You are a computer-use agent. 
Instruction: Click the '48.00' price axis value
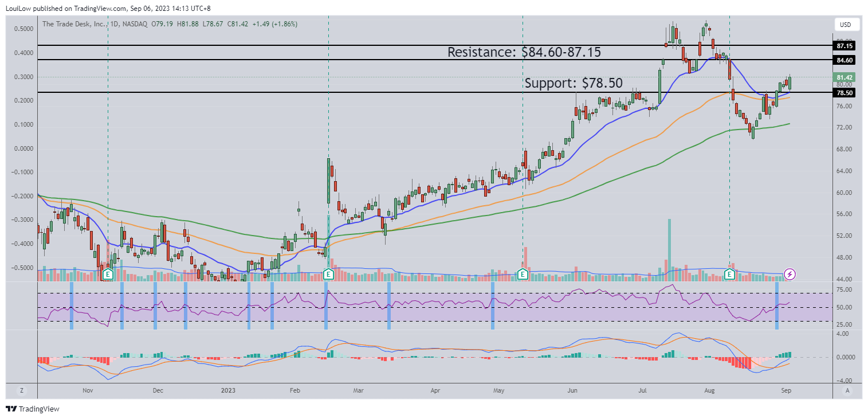tap(845, 258)
